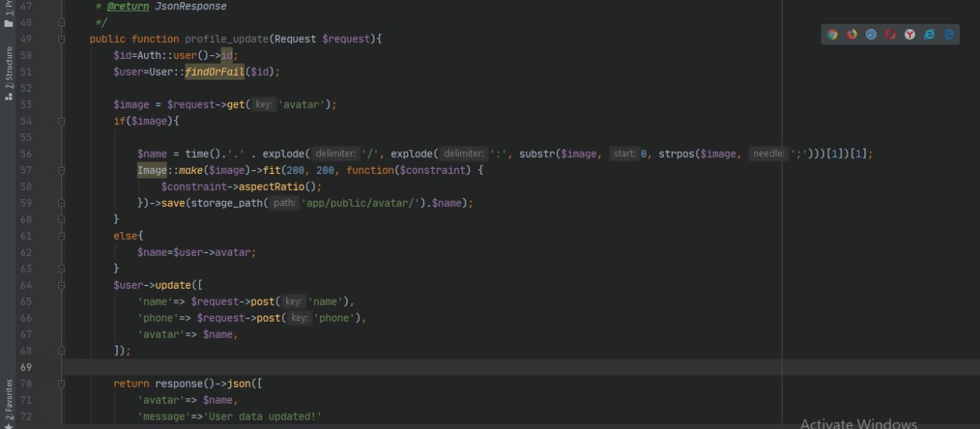The image size is (980, 429).
Task: Click the @return doc tag
Action: (x=128, y=6)
